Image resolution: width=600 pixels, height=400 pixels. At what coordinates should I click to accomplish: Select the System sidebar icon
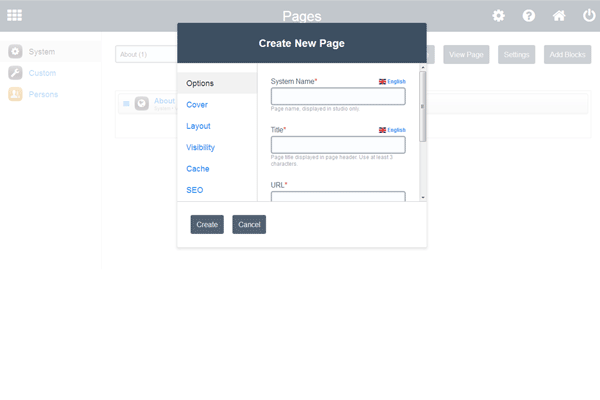15,51
